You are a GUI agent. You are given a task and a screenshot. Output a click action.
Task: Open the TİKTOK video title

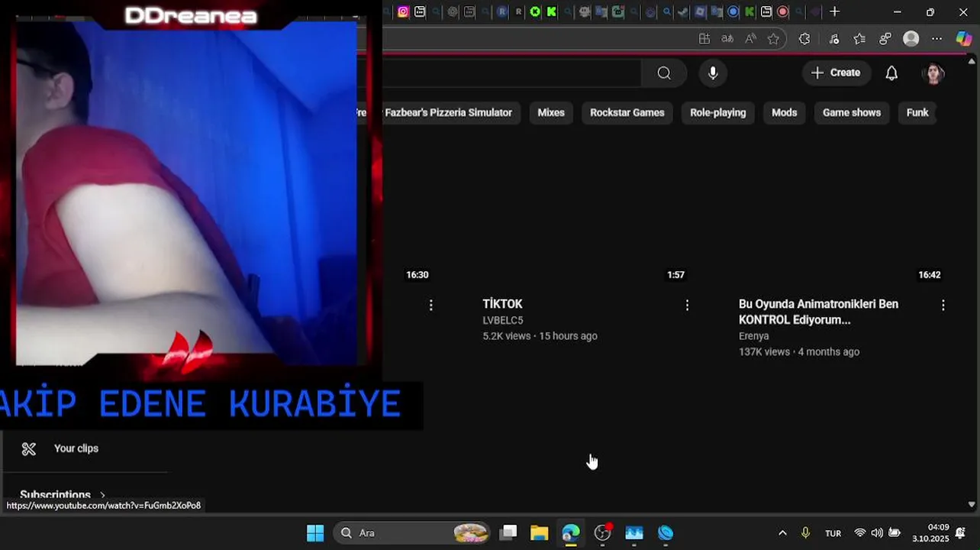point(502,304)
